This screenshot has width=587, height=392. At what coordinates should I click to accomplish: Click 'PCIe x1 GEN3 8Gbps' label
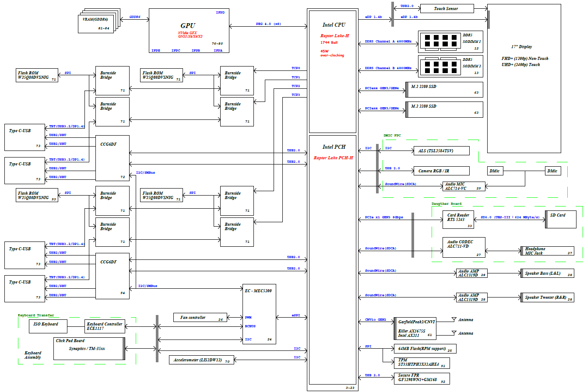click(x=384, y=217)
